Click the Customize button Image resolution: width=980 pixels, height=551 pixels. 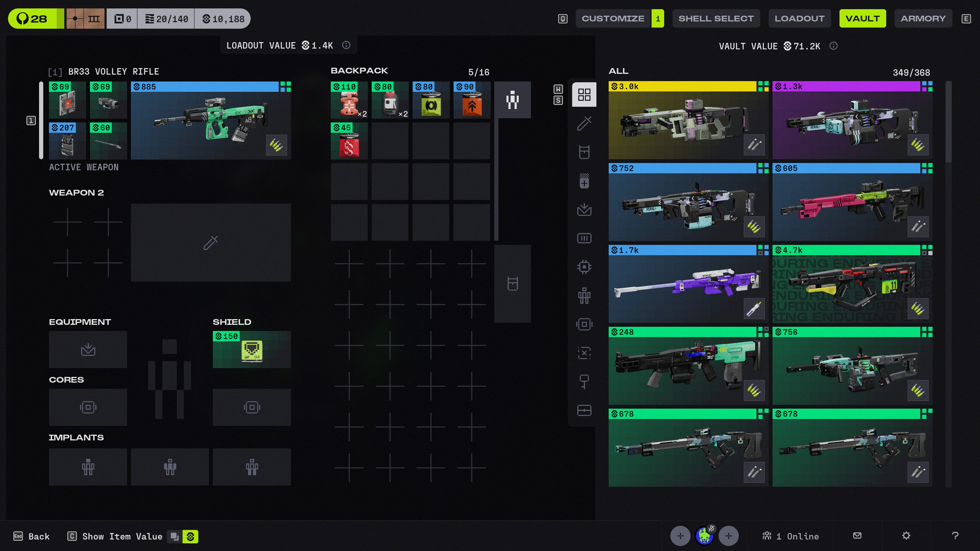click(x=613, y=18)
